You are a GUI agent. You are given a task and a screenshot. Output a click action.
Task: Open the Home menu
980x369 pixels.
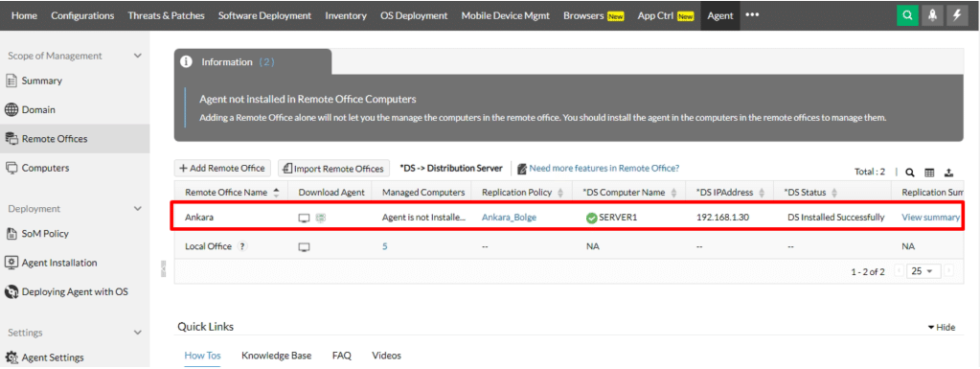[x=24, y=15]
